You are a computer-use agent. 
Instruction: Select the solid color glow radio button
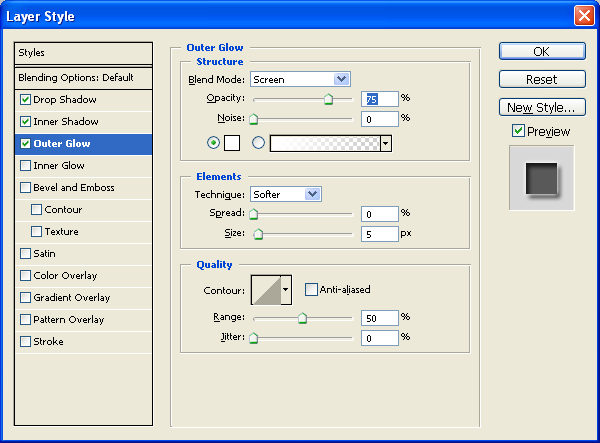(x=213, y=143)
